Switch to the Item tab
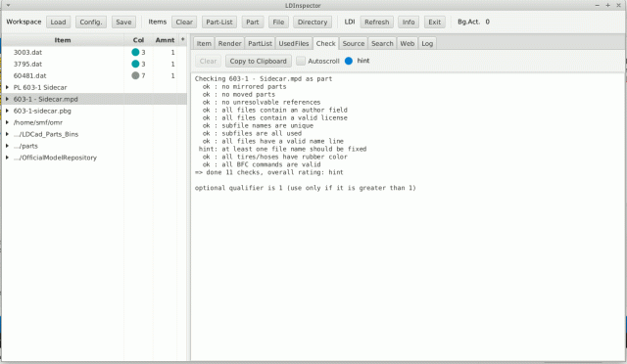 click(x=204, y=44)
